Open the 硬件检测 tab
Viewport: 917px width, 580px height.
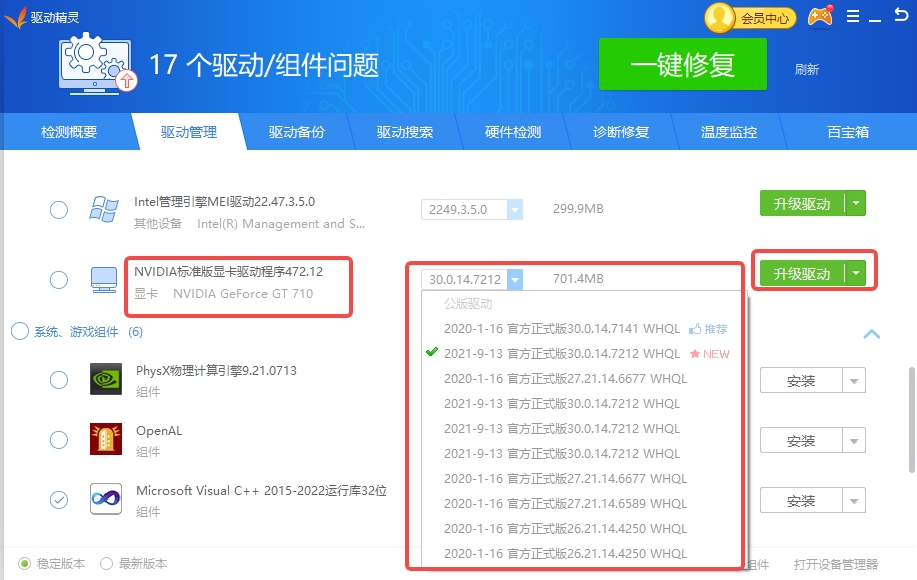(x=512, y=132)
